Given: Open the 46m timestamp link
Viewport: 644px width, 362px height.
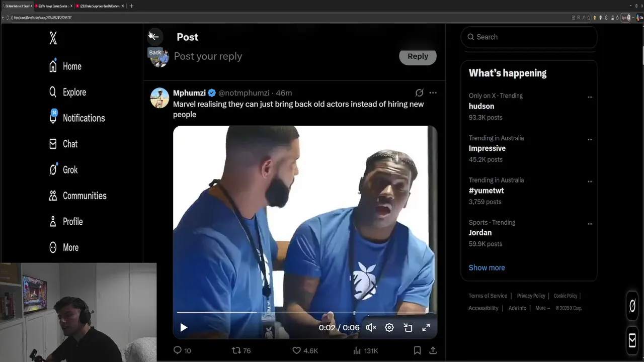Looking at the screenshot, I should [284, 93].
